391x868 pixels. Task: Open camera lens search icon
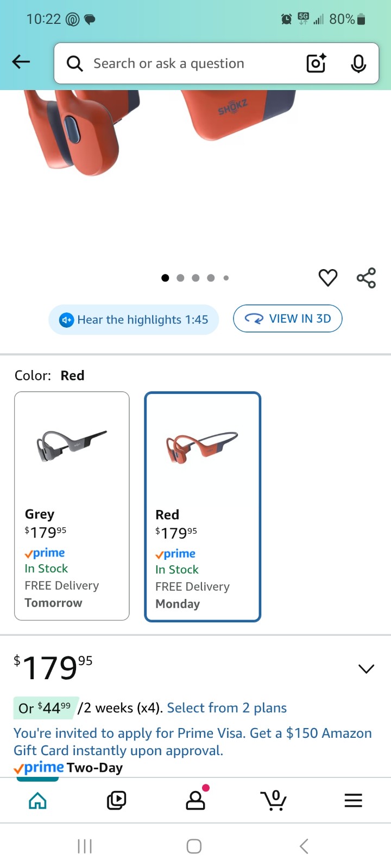coord(316,63)
